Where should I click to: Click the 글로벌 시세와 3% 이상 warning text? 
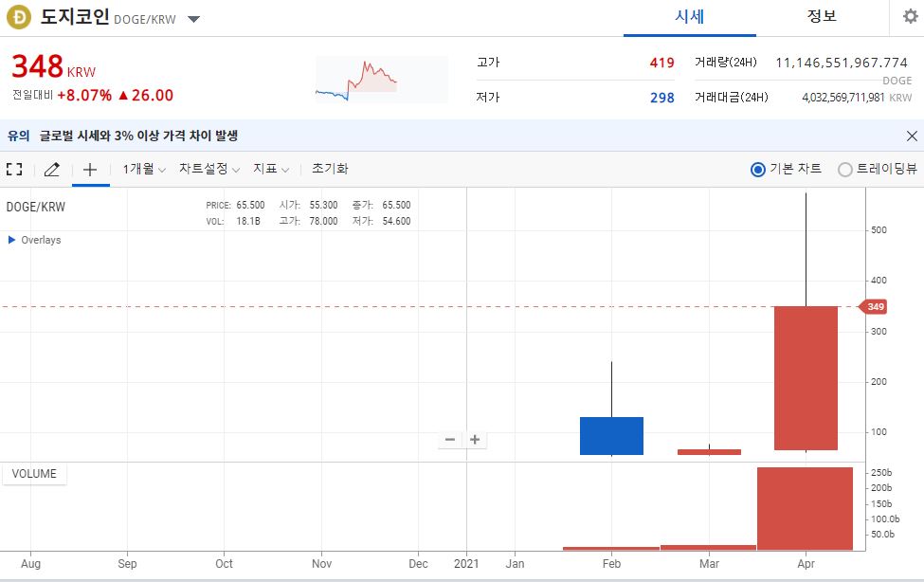(x=138, y=136)
